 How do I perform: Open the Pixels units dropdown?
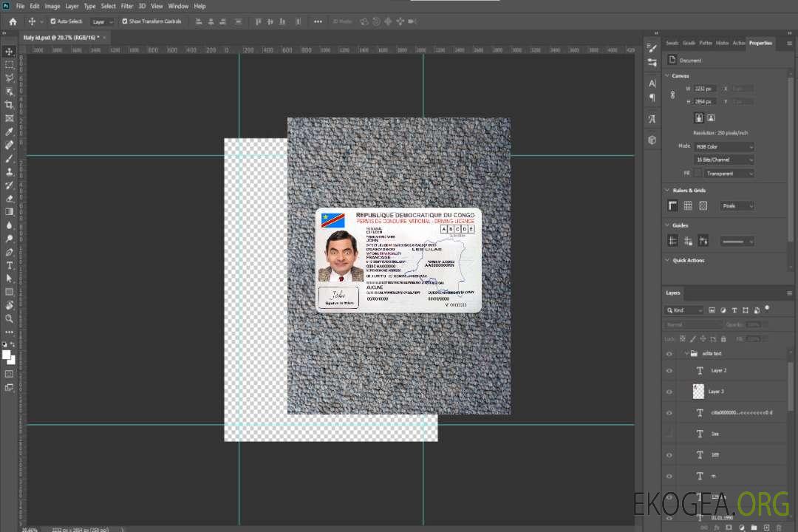[x=737, y=206]
